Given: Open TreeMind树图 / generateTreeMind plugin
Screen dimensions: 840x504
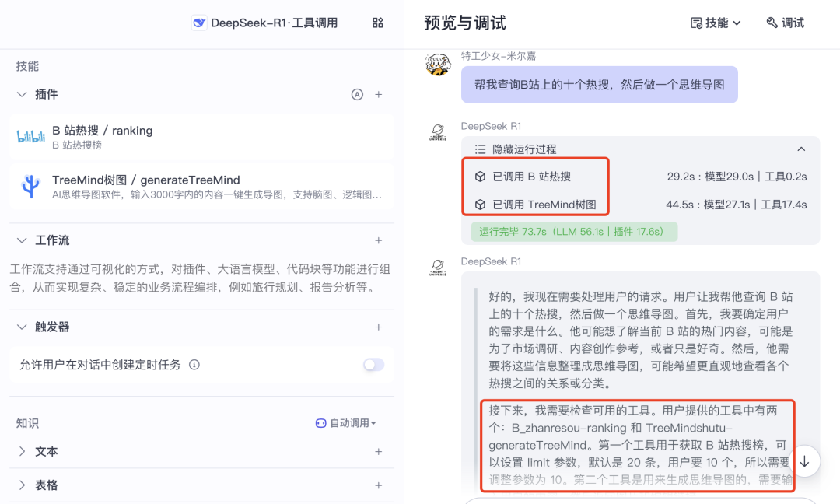Looking at the screenshot, I should point(201,187).
